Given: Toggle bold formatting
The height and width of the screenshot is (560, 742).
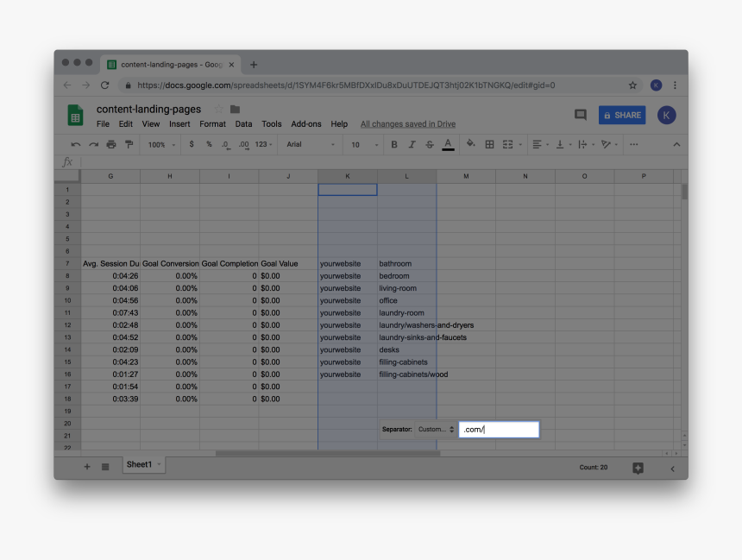Looking at the screenshot, I should point(393,144).
